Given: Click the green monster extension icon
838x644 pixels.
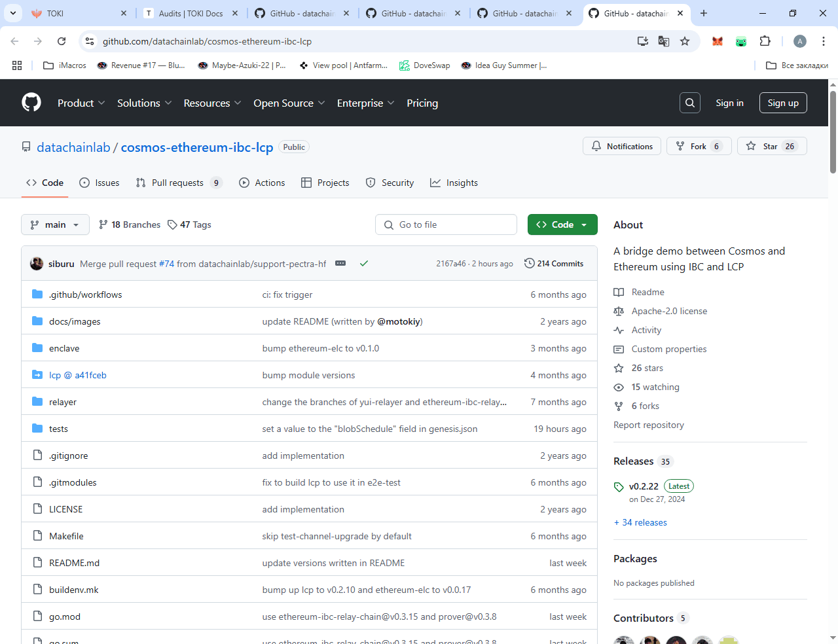Looking at the screenshot, I should 741,41.
